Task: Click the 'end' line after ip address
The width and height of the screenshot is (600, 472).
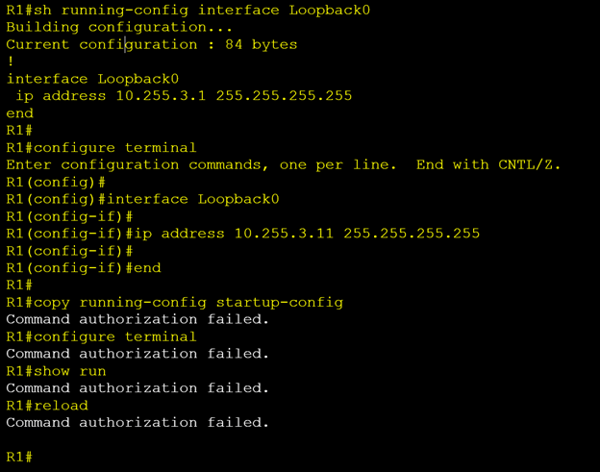Action: tap(20, 113)
